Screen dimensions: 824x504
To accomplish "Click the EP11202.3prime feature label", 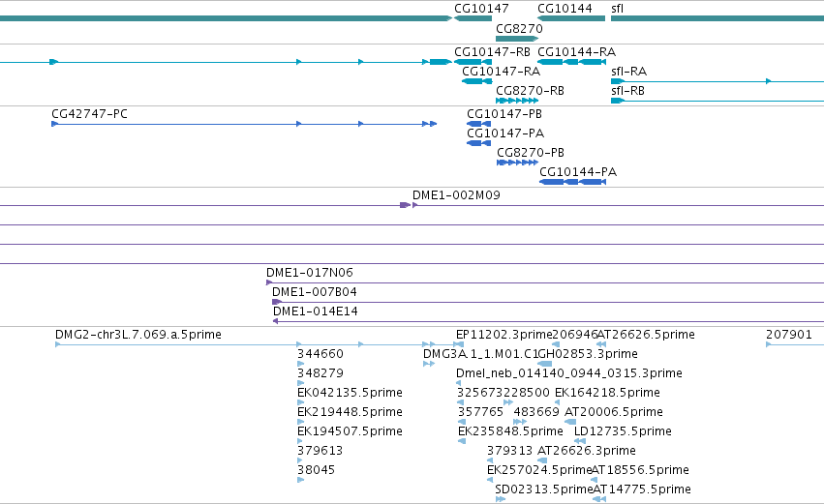I will [504, 335].
